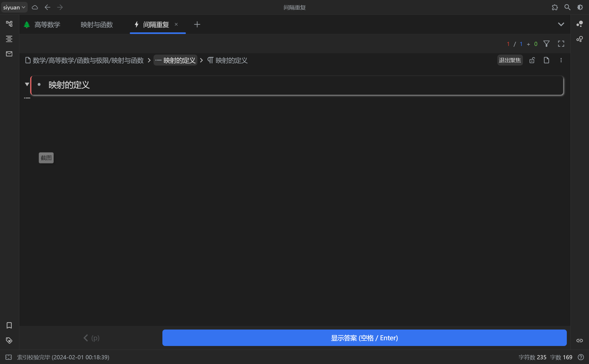
Task: Click 显示答案 button
Action: (x=364, y=338)
